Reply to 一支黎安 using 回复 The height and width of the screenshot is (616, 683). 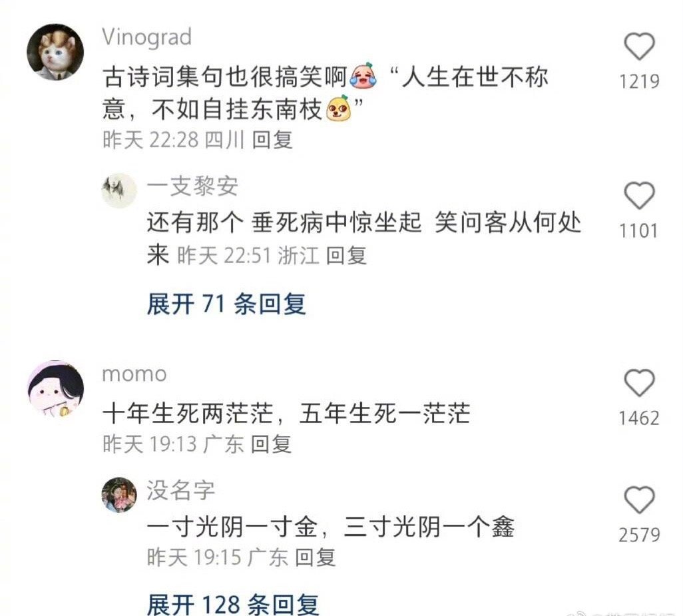(x=346, y=255)
